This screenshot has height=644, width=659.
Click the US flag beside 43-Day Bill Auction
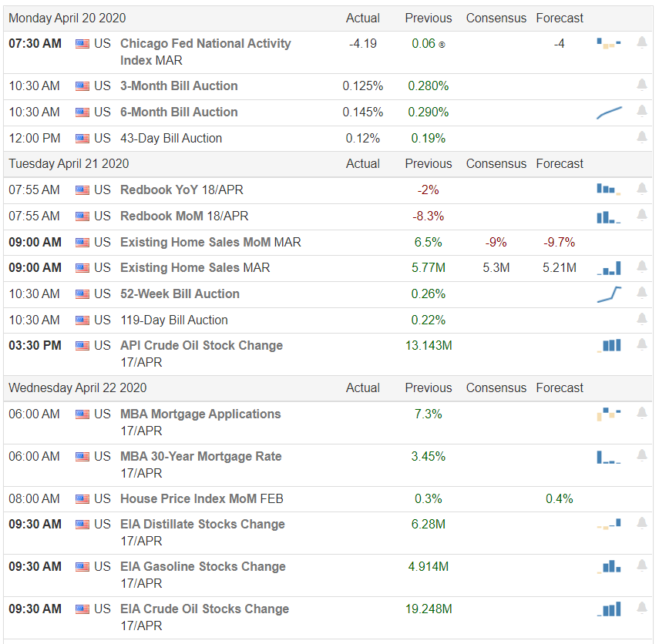click(x=82, y=139)
